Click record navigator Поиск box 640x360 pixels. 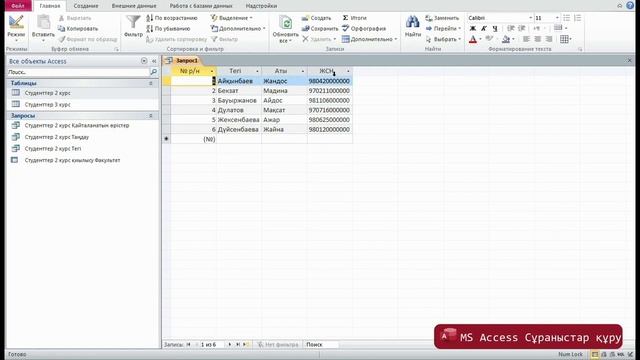(x=321, y=344)
